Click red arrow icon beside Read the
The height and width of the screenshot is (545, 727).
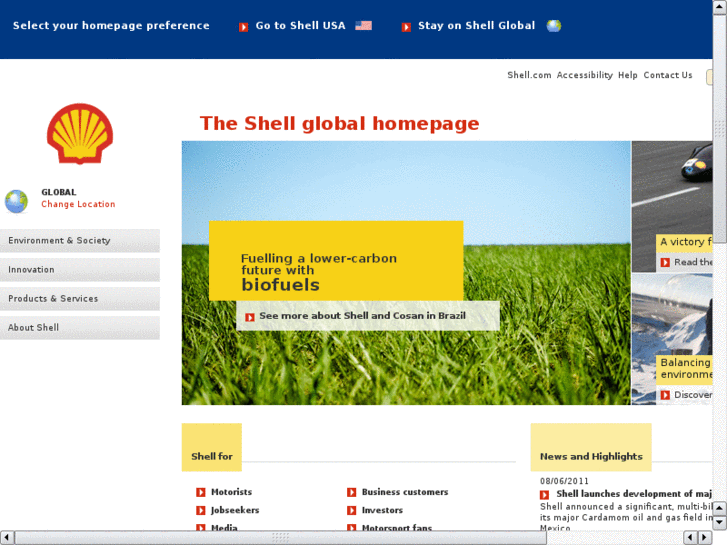(x=665, y=263)
